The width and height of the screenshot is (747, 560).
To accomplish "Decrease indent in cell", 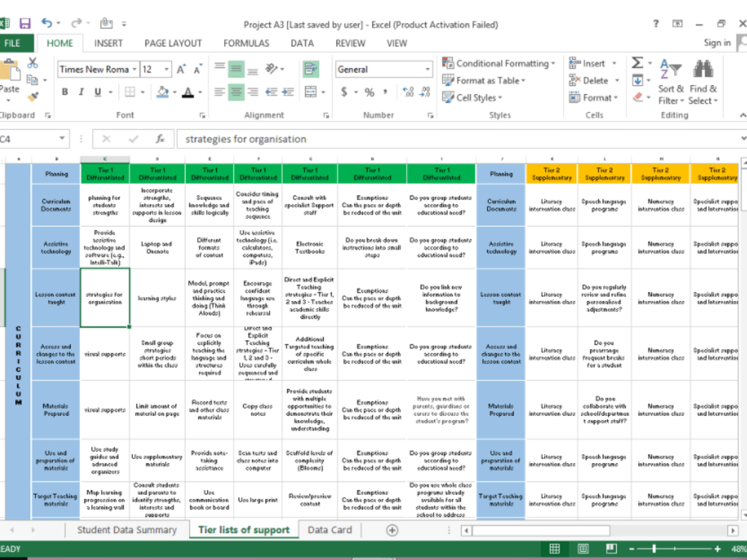I will tap(271, 92).
